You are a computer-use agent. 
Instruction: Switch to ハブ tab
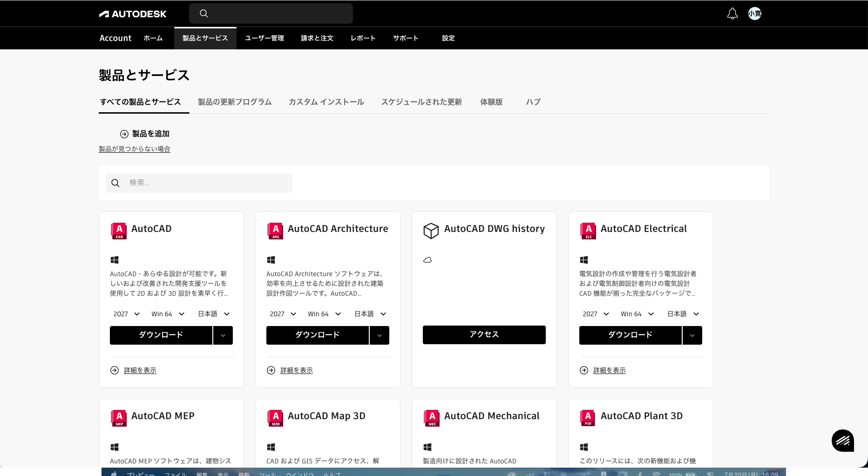[x=533, y=102]
